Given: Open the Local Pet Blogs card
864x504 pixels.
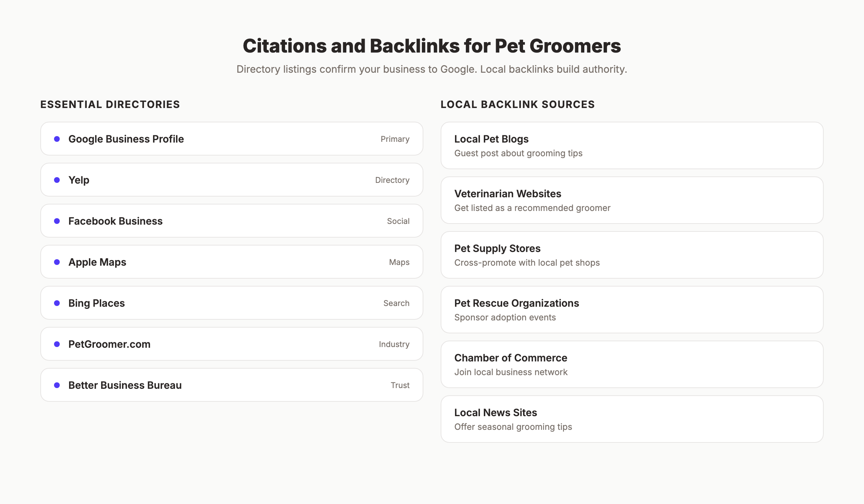Looking at the screenshot, I should (x=632, y=145).
